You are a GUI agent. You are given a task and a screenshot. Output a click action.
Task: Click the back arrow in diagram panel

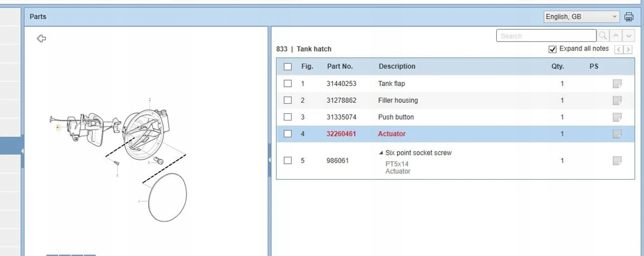click(x=41, y=38)
